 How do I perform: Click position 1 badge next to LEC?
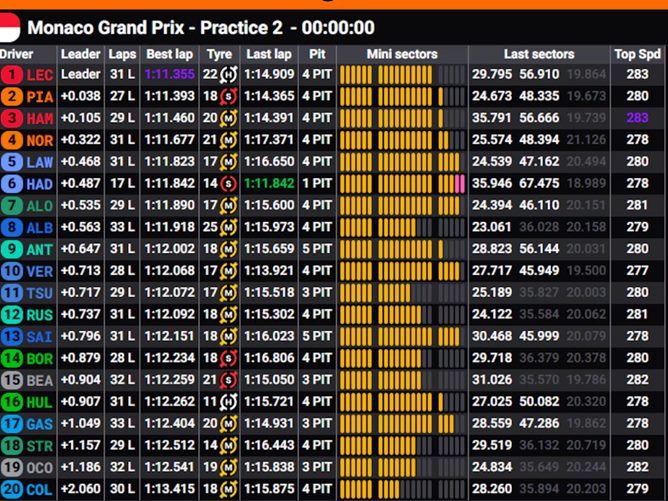click(12, 74)
